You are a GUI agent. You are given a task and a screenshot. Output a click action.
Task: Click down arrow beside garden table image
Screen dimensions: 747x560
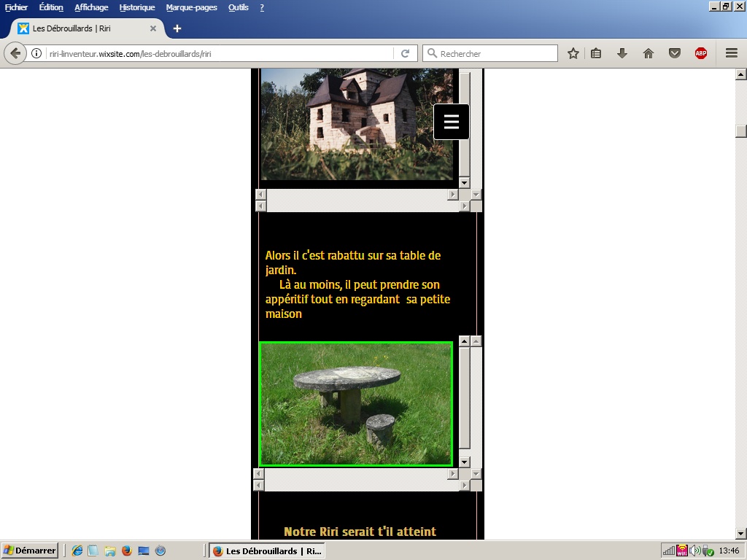pyautogui.click(x=465, y=462)
